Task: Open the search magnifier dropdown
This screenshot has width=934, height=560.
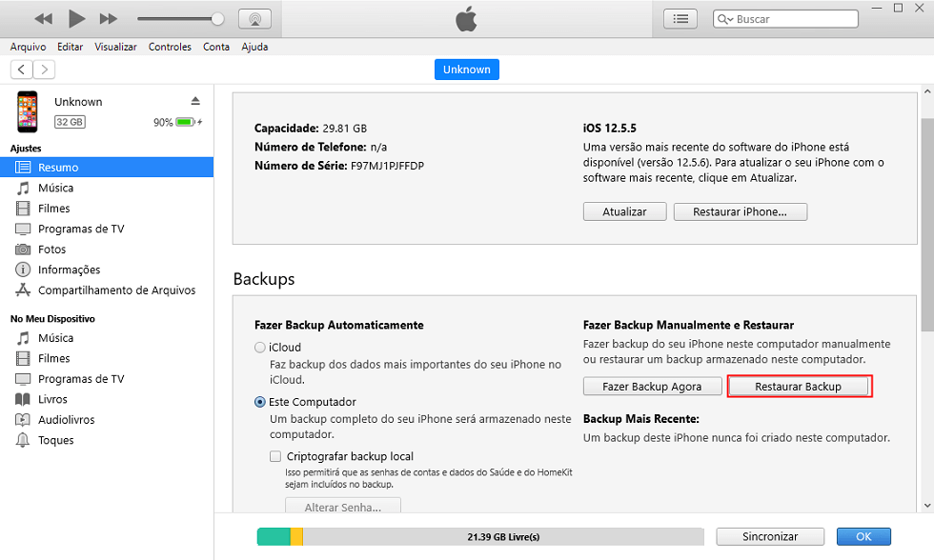Action: (x=725, y=19)
